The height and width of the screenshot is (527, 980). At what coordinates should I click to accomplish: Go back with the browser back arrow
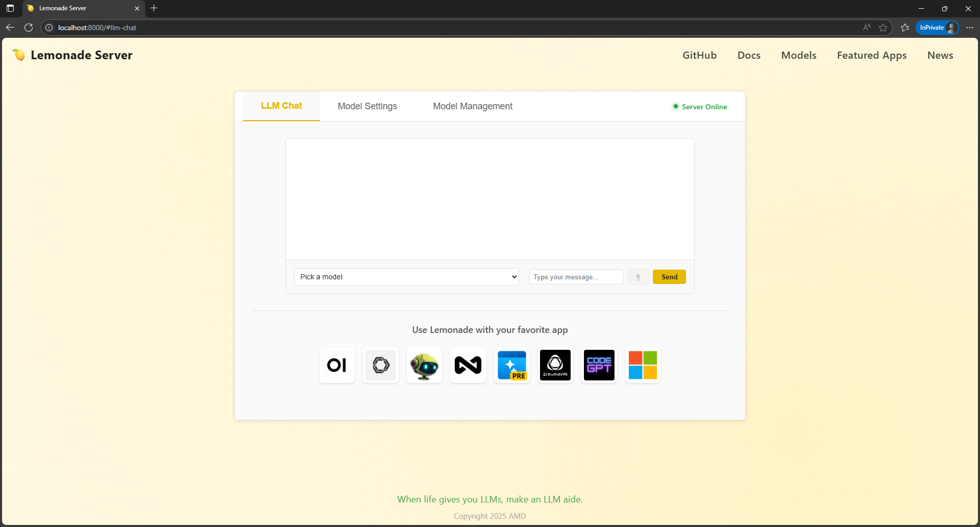click(x=10, y=28)
